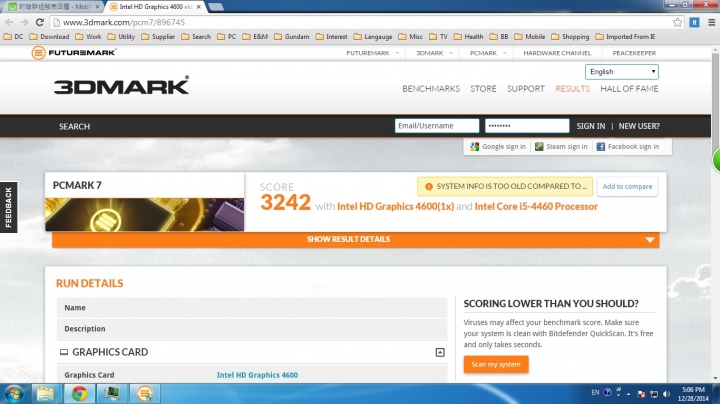Click the warning icon in system info notice

(428, 186)
